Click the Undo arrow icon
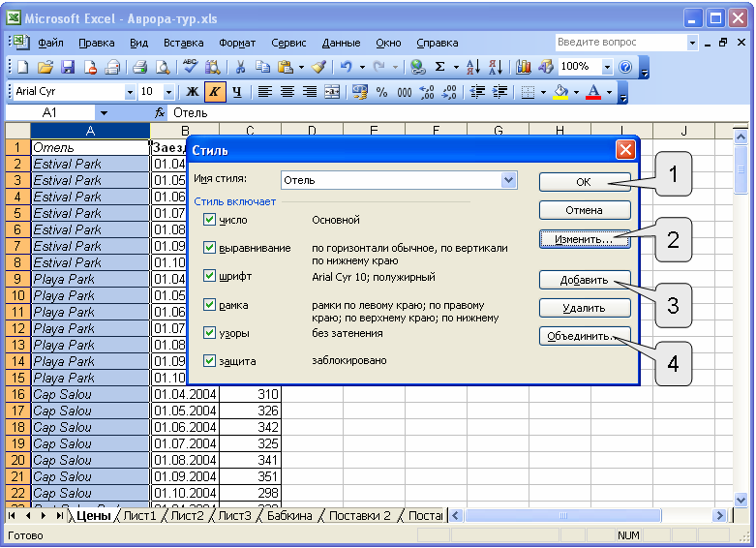 click(346, 67)
